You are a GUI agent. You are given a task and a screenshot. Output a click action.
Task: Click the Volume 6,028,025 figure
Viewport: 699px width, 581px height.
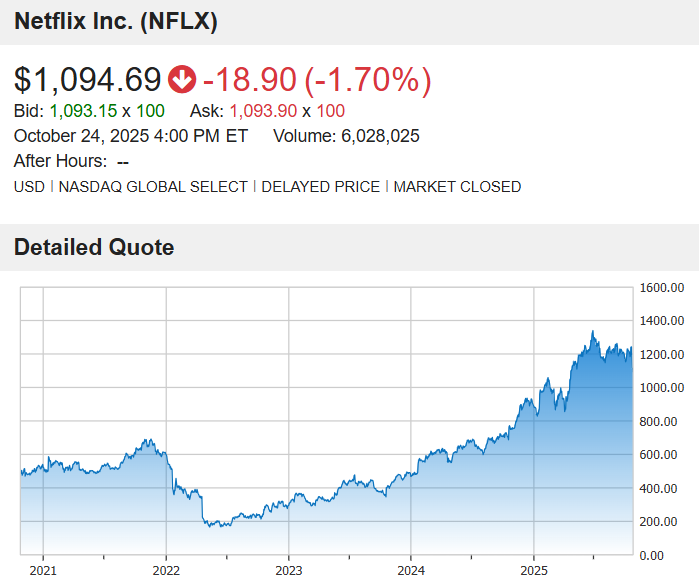point(380,136)
